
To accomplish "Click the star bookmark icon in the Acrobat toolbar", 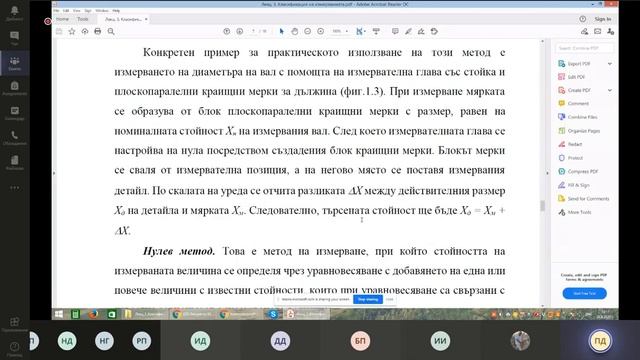I will pyautogui.click(x=72, y=31).
